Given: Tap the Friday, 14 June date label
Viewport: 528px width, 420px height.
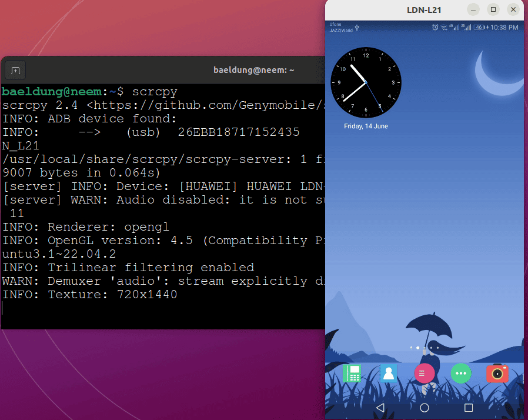Looking at the screenshot, I should 366,126.
